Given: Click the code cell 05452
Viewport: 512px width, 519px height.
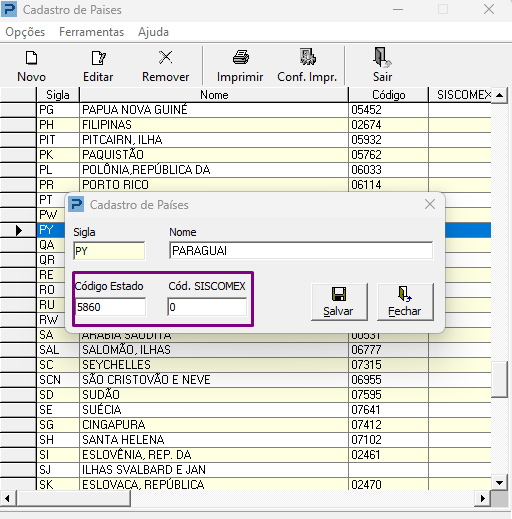Looking at the screenshot, I should pyautogui.click(x=388, y=110).
